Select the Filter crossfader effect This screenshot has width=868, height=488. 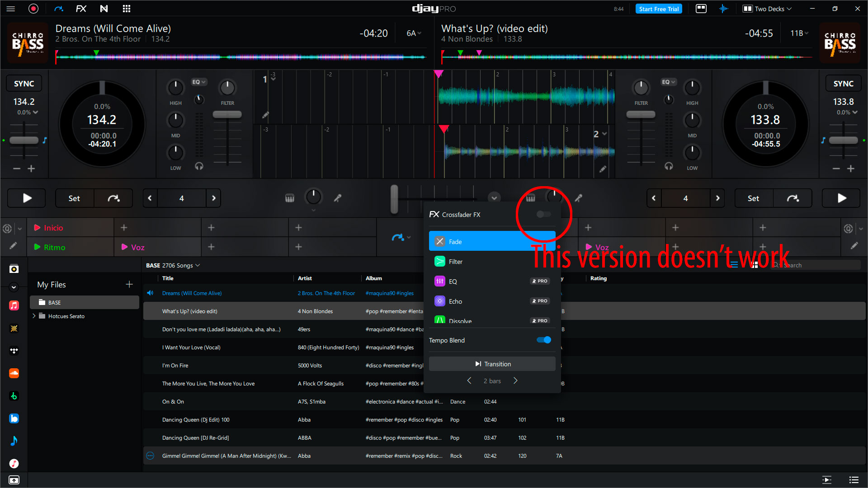click(456, 262)
